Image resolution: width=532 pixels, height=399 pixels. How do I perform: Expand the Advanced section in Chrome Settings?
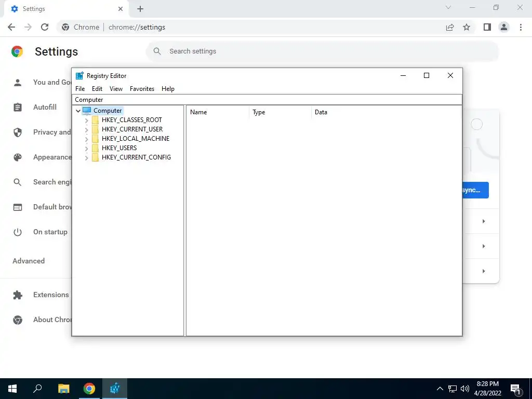click(x=29, y=261)
